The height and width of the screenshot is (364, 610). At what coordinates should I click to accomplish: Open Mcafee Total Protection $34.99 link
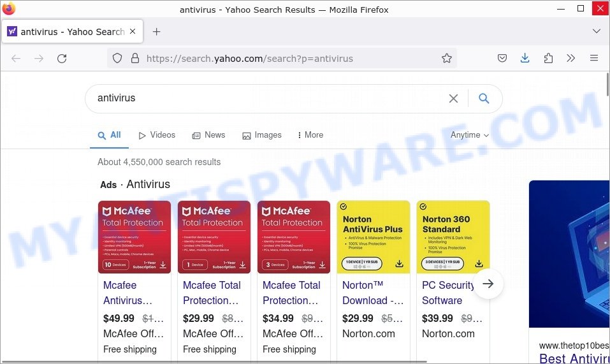pyautogui.click(x=291, y=293)
